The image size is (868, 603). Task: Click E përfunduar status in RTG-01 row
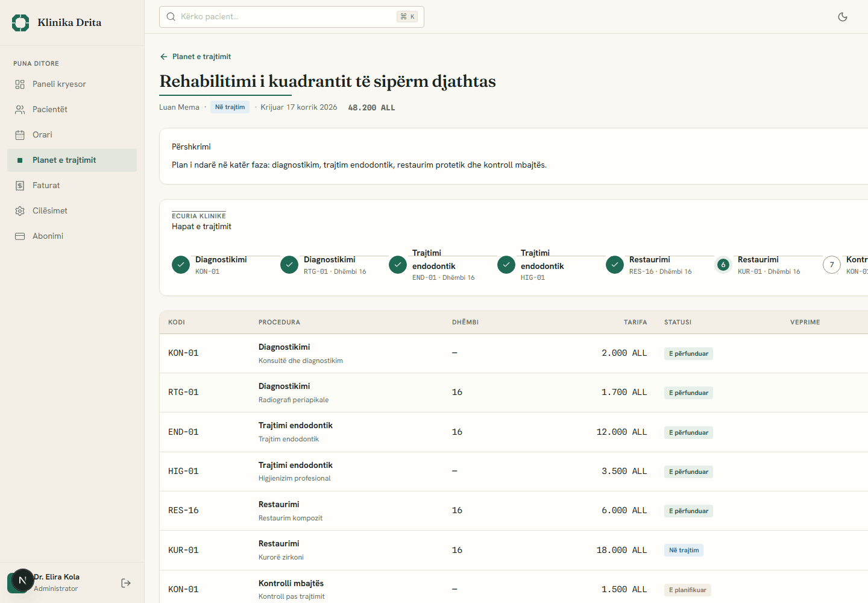click(x=688, y=393)
